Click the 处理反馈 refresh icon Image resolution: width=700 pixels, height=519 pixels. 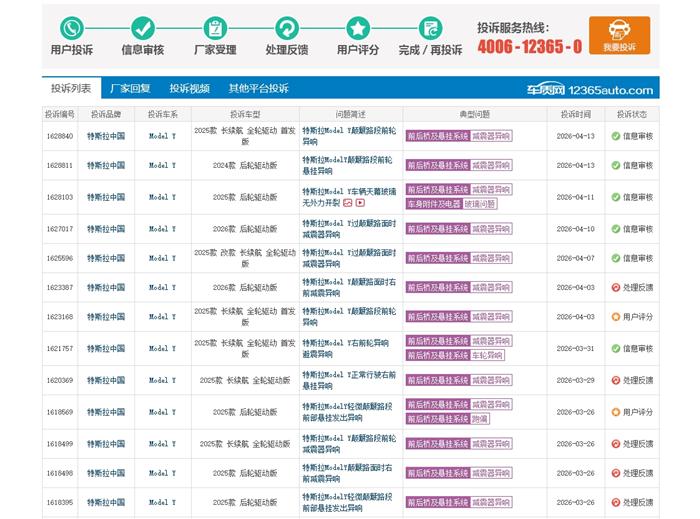click(x=287, y=28)
